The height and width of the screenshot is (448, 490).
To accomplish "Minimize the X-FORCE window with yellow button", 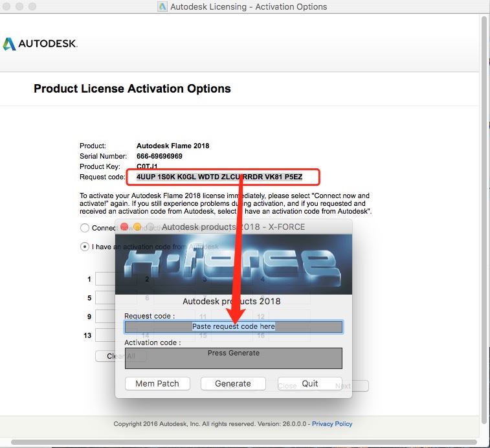I will pyautogui.click(x=137, y=227).
